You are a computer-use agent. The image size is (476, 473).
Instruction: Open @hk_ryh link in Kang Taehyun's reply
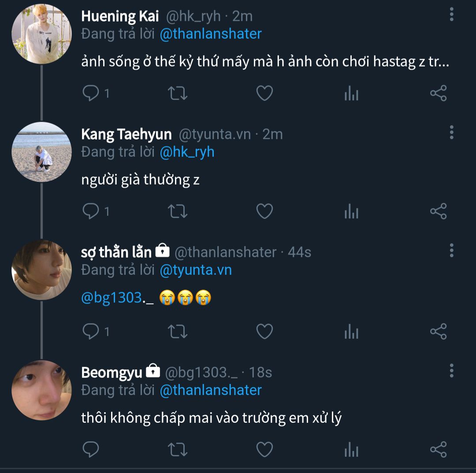187,152
